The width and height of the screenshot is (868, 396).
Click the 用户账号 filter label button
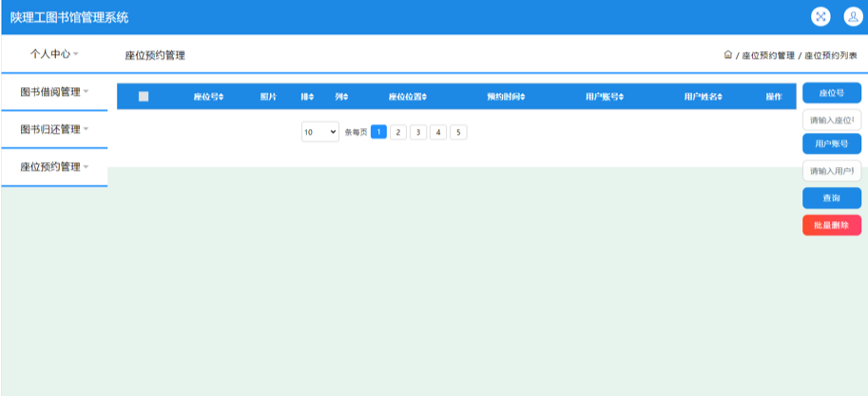pos(832,143)
